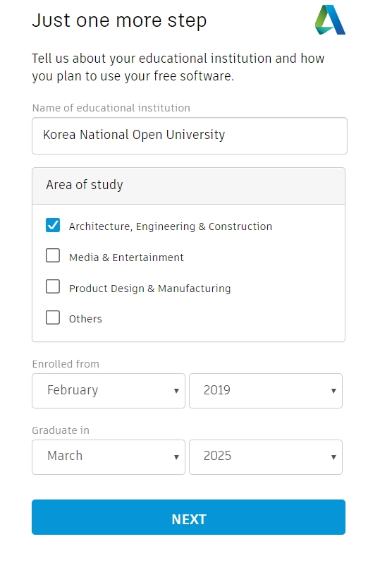The image size is (392, 563).
Task: Click the Area of study header
Action: [x=188, y=186]
